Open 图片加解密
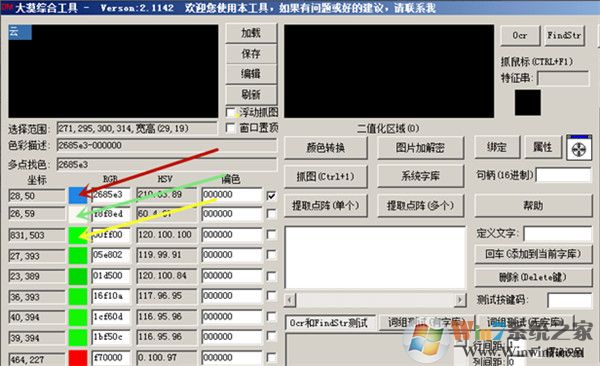This screenshot has width=600, height=366. [x=420, y=147]
